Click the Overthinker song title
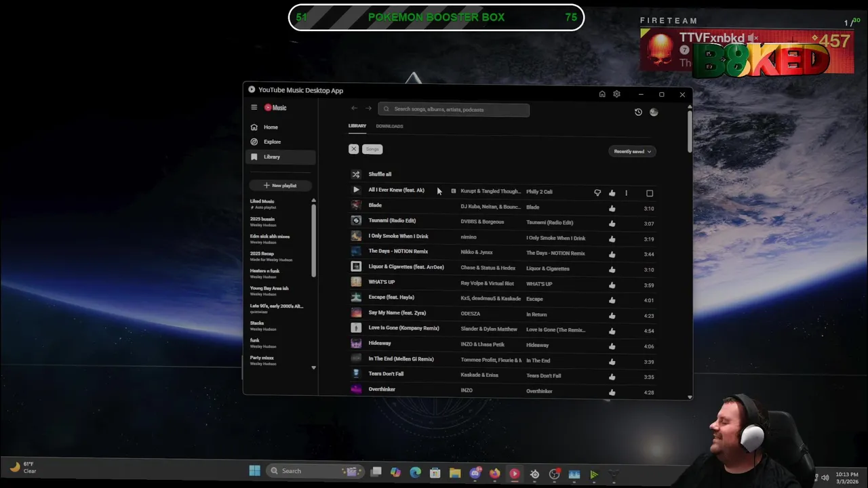The image size is (868, 488). (382, 389)
